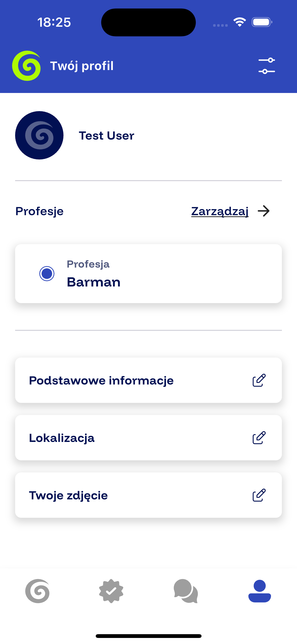Tap the Test User name
Viewport: 297px width, 644px height.
click(107, 136)
